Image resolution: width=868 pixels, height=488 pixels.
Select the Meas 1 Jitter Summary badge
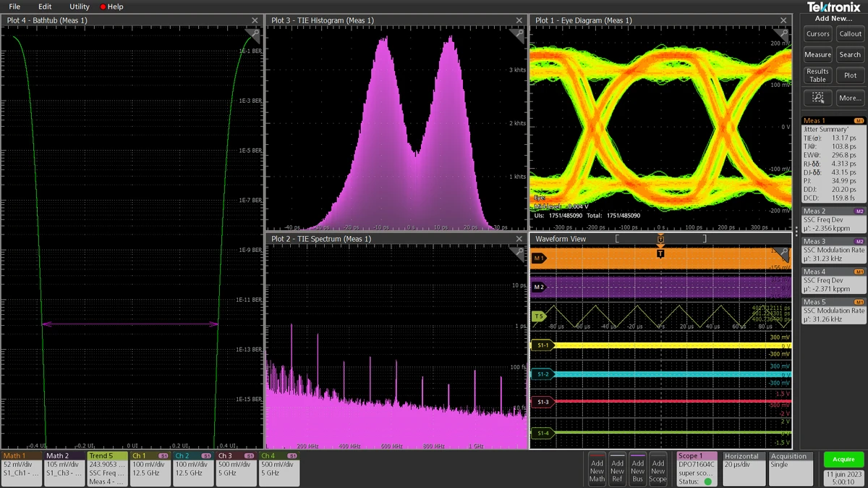pyautogui.click(x=834, y=160)
